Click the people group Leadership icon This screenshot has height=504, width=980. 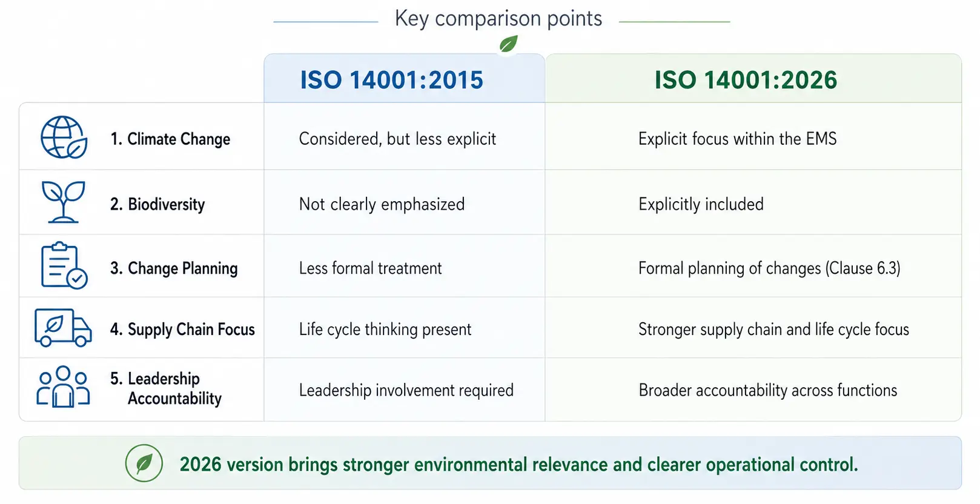click(x=63, y=386)
